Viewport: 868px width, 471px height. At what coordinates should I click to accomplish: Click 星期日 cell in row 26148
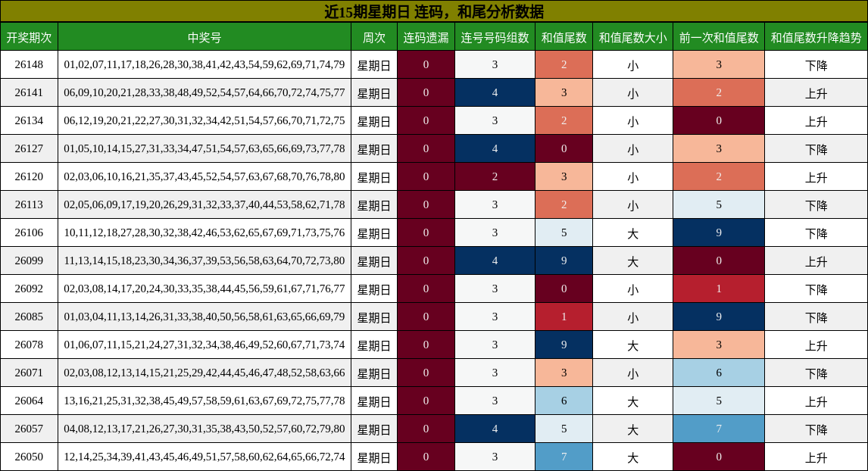coord(374,65)
